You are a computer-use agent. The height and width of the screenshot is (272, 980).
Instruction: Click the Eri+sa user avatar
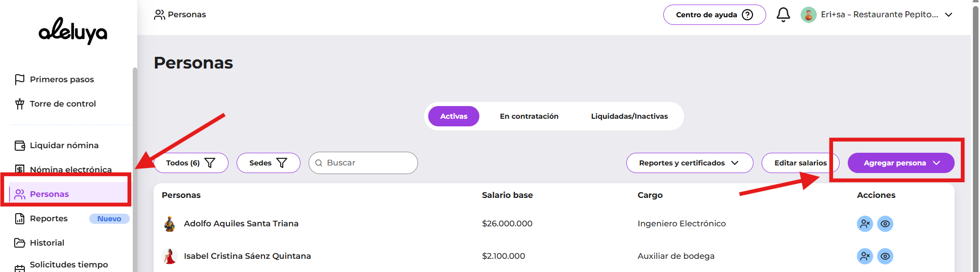808,15
